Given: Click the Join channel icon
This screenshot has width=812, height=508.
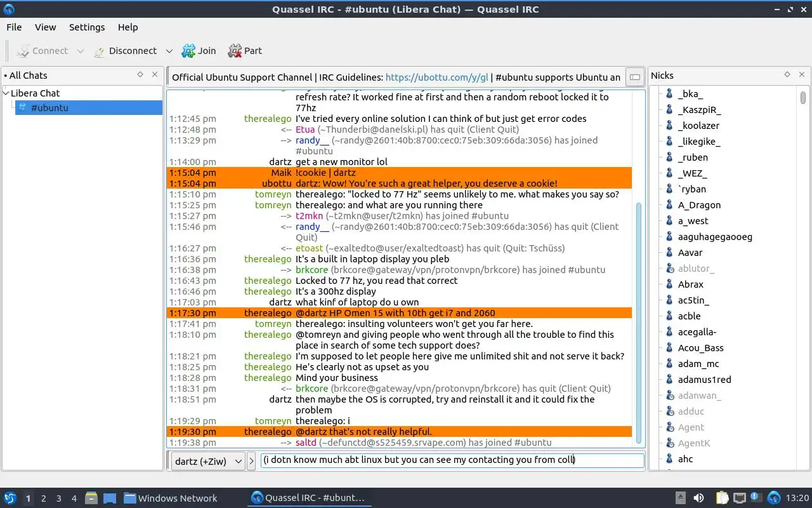Looking at the screenshot, I should pyautogui.click(x=188, y=51).
